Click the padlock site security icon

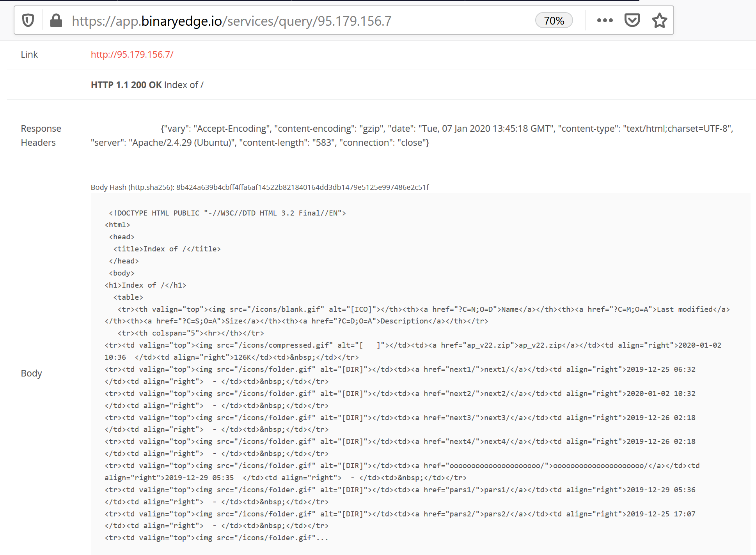tap(56, 21)
